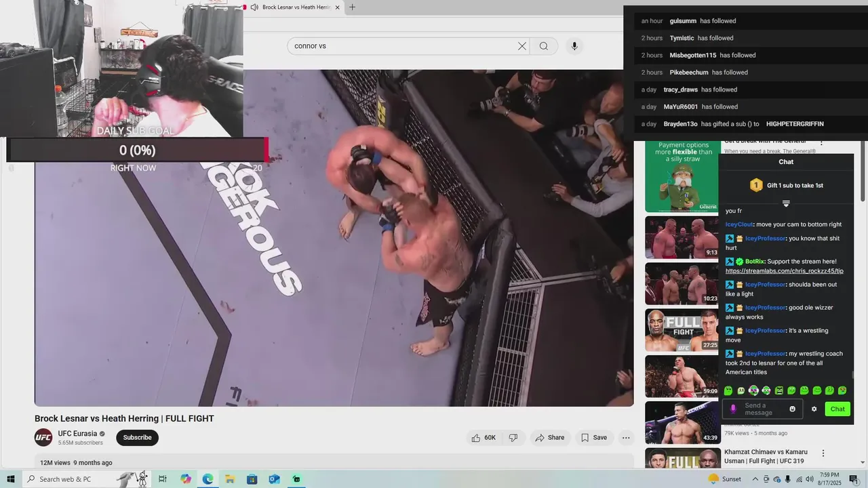Save the video to a playlist
868x488 pixels.
pos(594,438)
